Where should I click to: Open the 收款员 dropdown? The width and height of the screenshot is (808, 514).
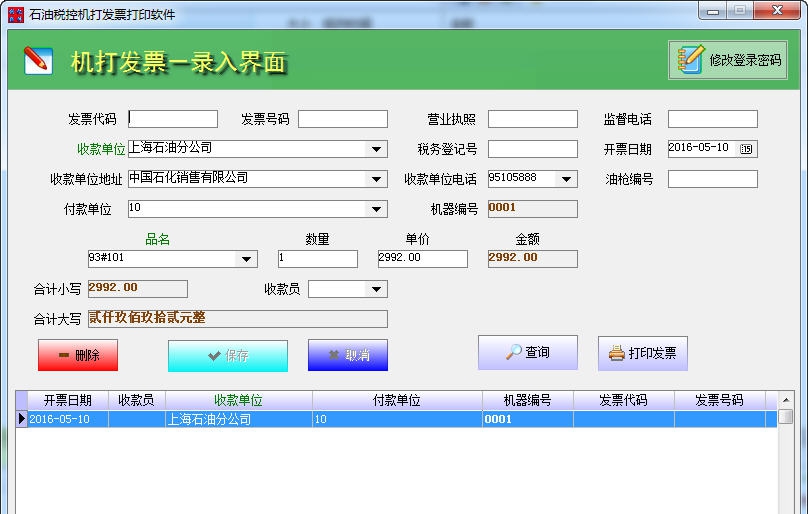coord(376,289)
